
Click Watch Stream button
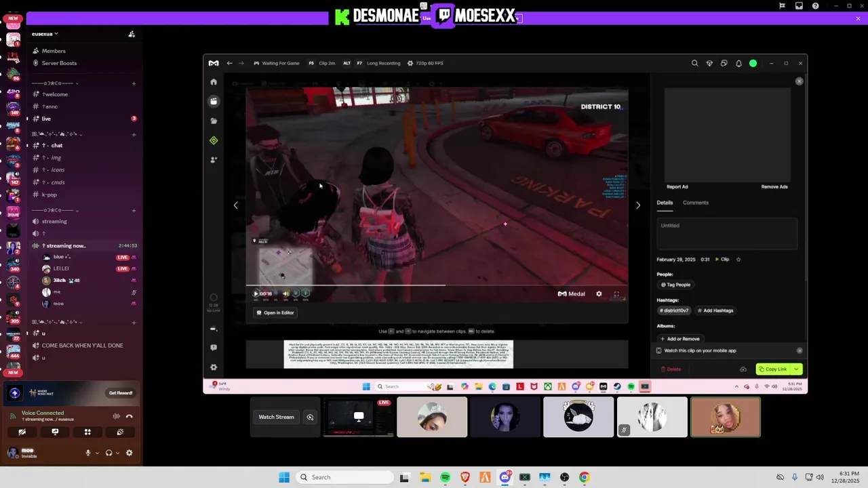(276, 417)
